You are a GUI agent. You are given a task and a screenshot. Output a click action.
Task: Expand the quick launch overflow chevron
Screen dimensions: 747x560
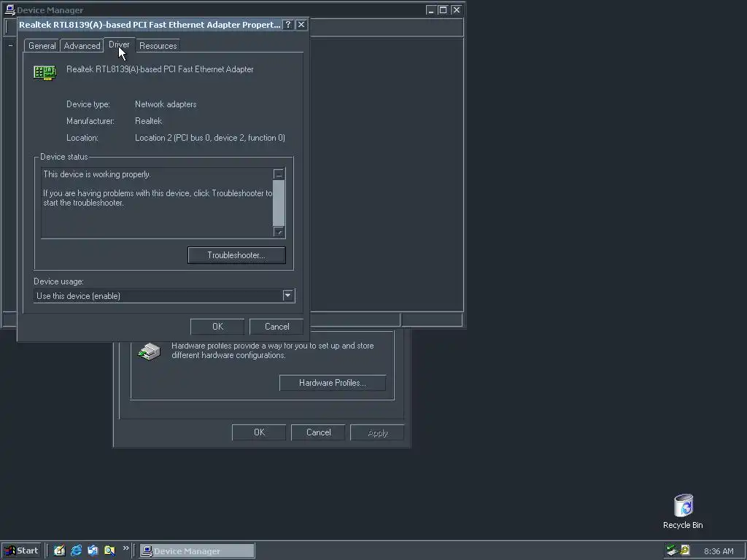(x=125, y=548)
